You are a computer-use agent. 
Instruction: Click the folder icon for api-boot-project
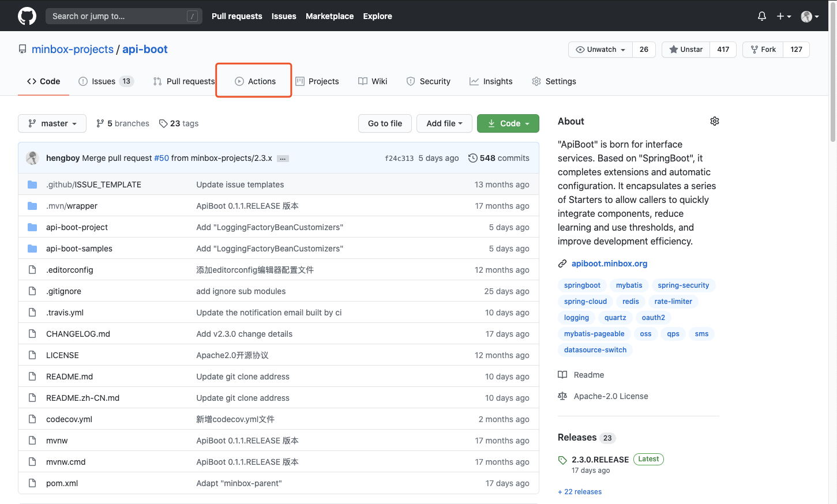click(32, 227)
